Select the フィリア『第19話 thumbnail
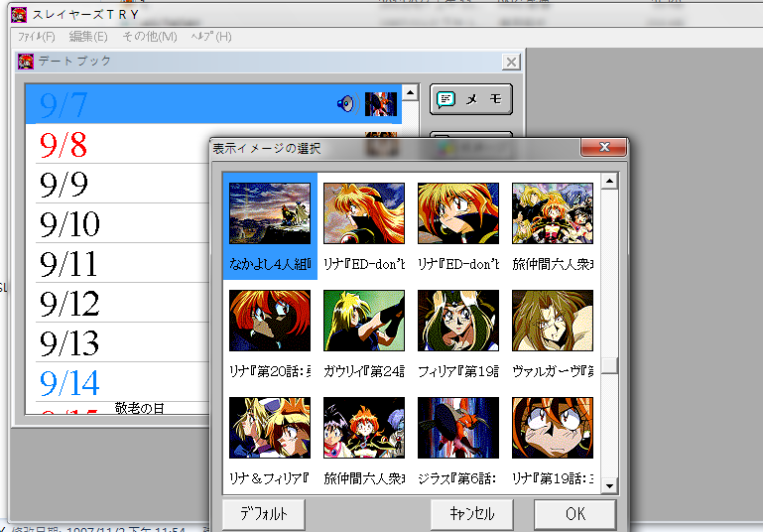The width and height of the screenshot is (763, 532). (458, 321)
